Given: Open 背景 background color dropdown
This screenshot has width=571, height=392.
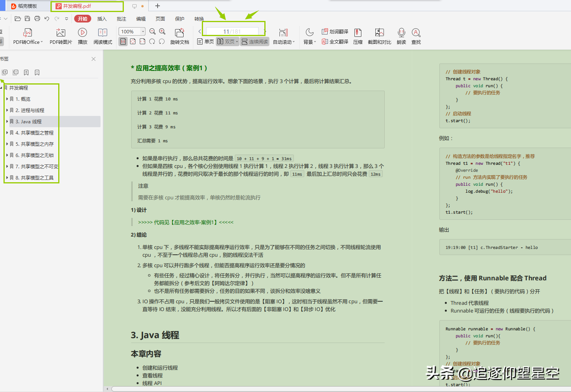Looking at the screenshot, I should [x=310, y=36].
